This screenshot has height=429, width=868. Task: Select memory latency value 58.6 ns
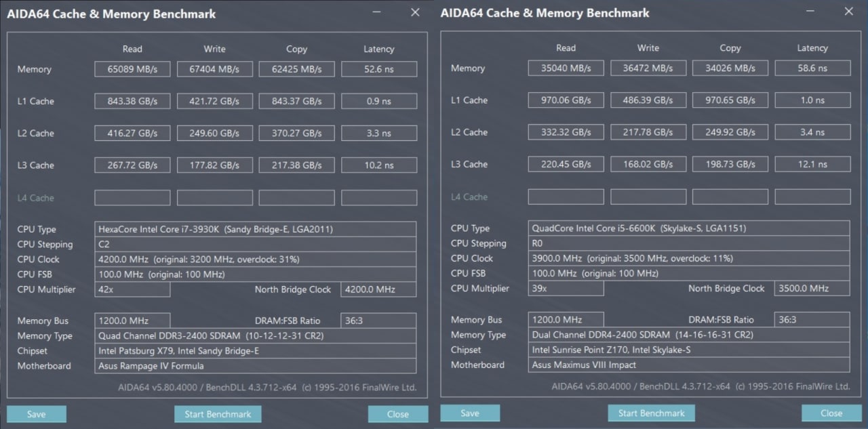click(812, 68)
